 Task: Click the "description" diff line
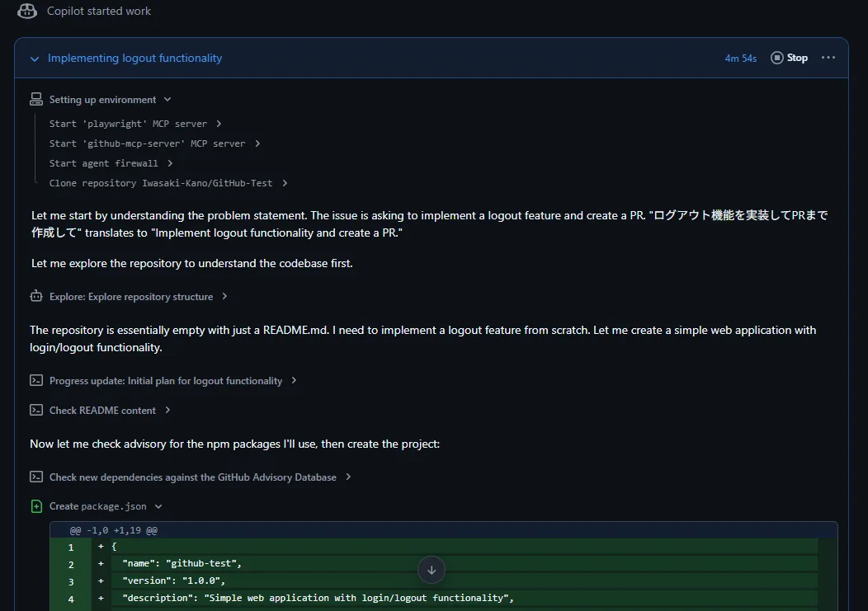click(318, 598)
